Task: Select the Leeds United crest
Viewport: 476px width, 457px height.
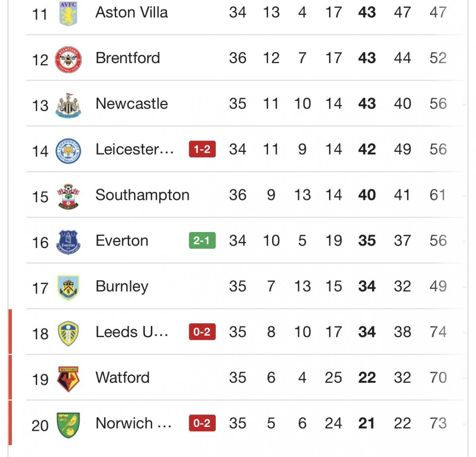Action: (x=68, y=333)
